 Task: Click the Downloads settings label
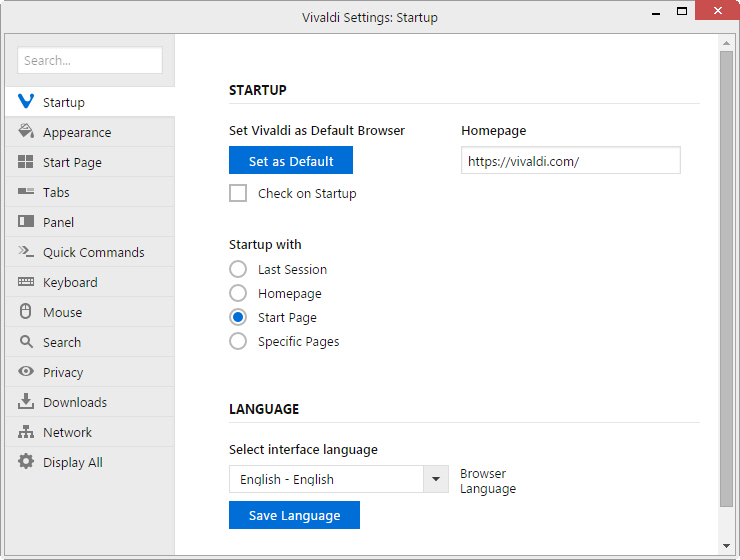[x=75, y=402]
